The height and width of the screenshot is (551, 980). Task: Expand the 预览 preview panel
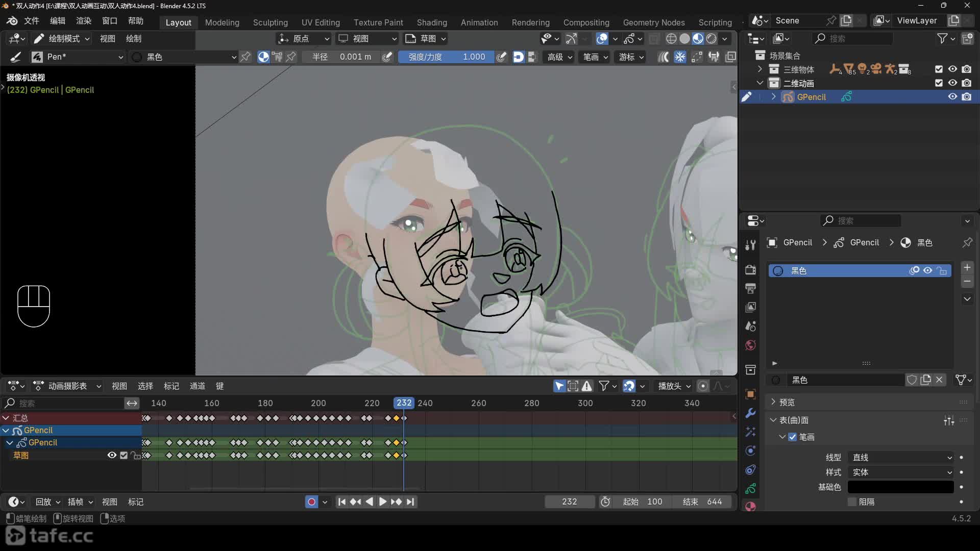coord(787,402)
